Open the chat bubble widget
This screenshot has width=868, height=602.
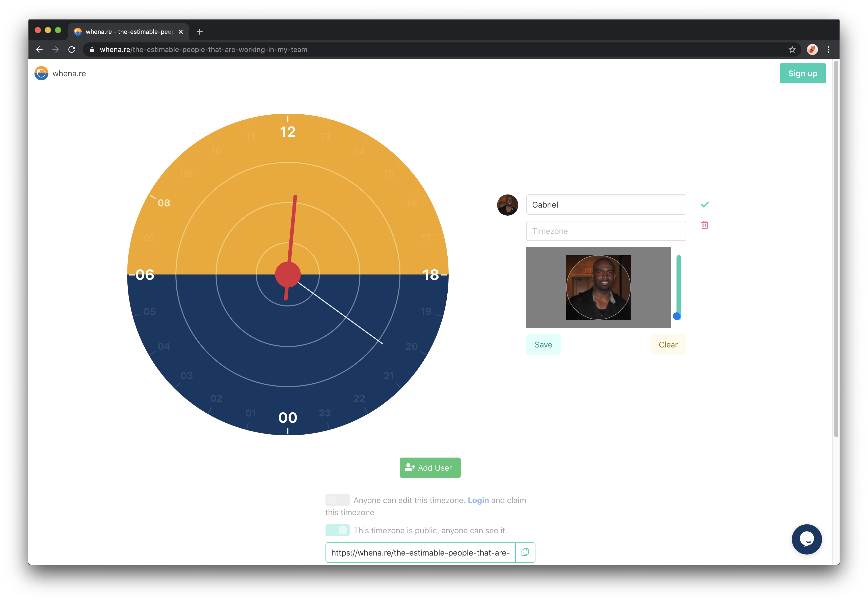pyautogui.click(x=807, y=539)
